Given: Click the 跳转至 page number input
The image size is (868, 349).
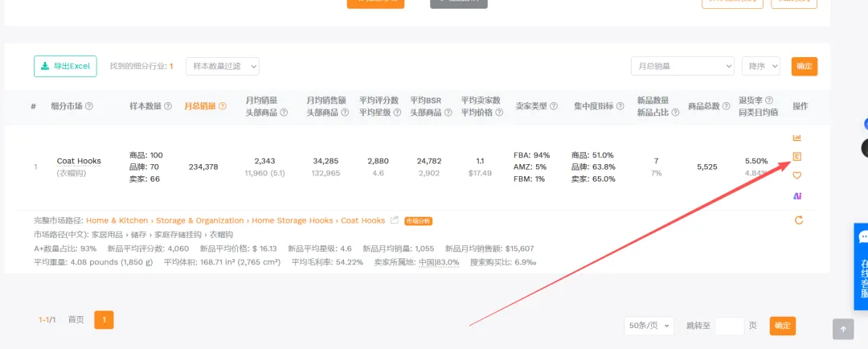Looking at the screenshot, I should (729, 326).
